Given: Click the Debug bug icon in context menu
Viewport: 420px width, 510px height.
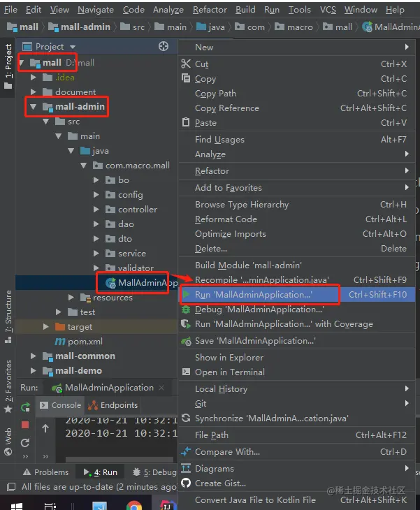Looking at the screenshot, I should 186,309.
